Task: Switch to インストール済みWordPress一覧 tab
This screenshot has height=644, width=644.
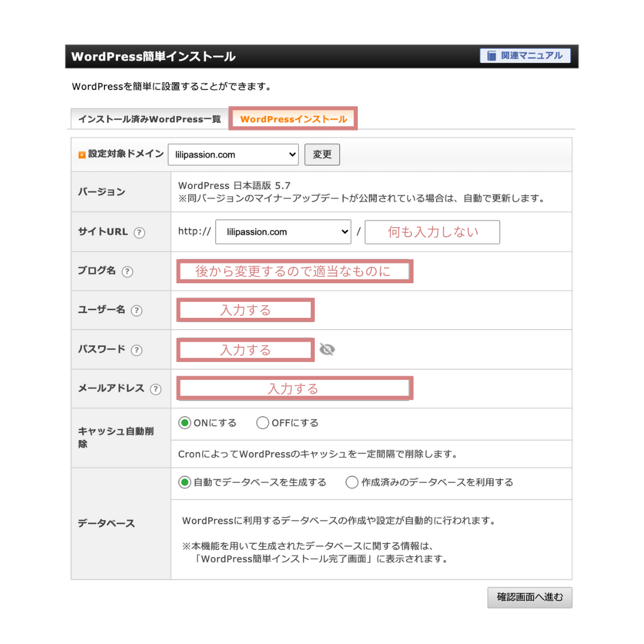Action: (x=149, y=119)
